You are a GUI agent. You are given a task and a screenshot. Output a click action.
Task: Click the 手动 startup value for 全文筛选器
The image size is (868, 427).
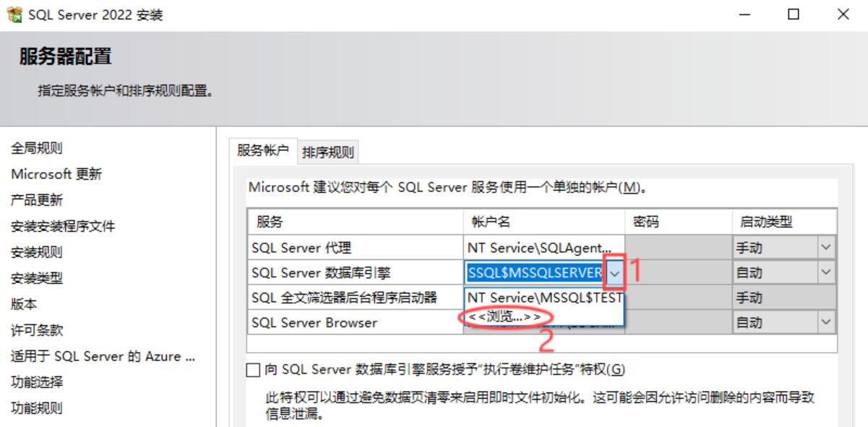click(x=784, y=298)
